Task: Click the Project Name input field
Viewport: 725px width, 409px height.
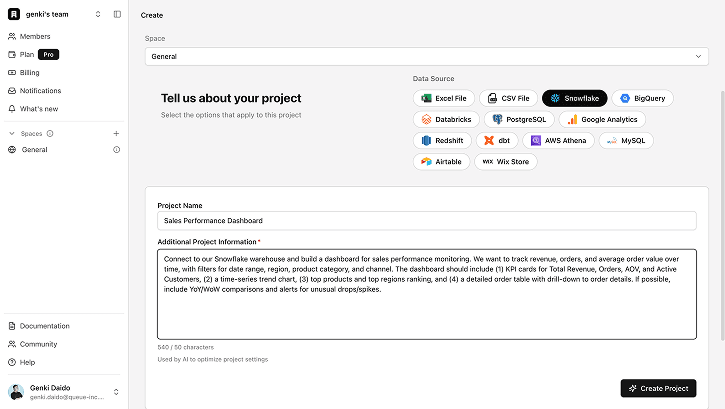Action: (x=427, y=221)
